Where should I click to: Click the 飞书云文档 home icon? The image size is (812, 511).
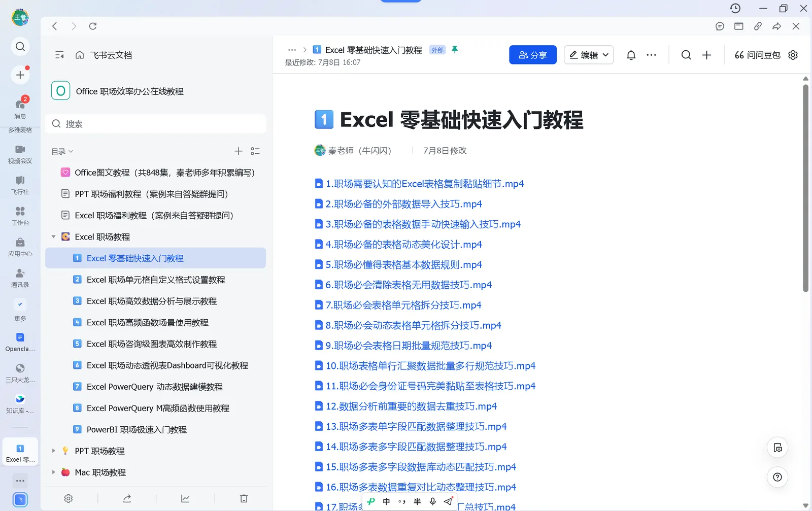coord(80,55)
